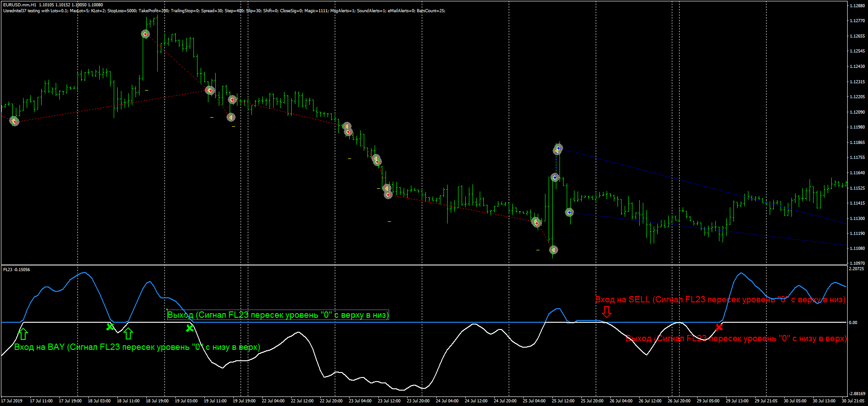Click price level 1.11755 on the axis
Viewport: 868px width, 406px height.
point(858,158)
